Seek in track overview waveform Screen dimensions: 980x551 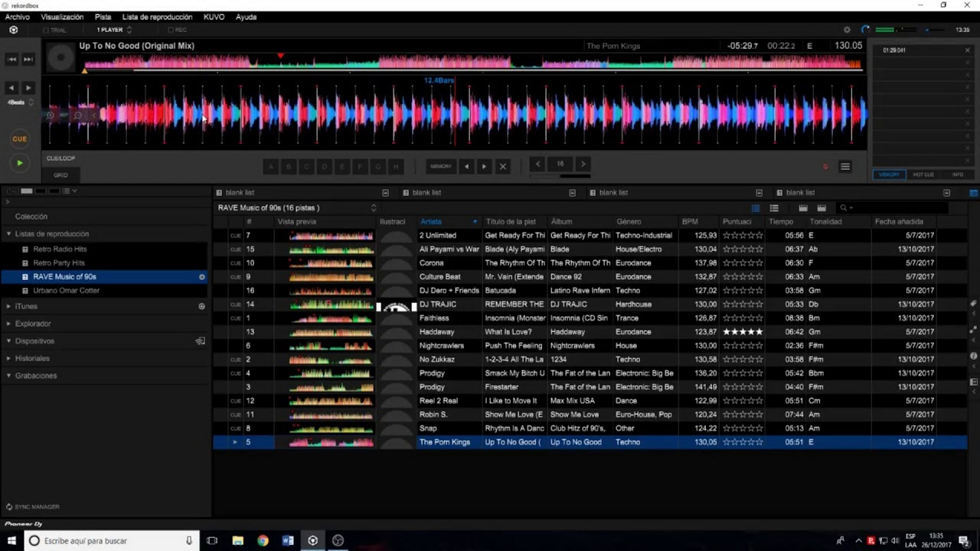pos(473,62)
